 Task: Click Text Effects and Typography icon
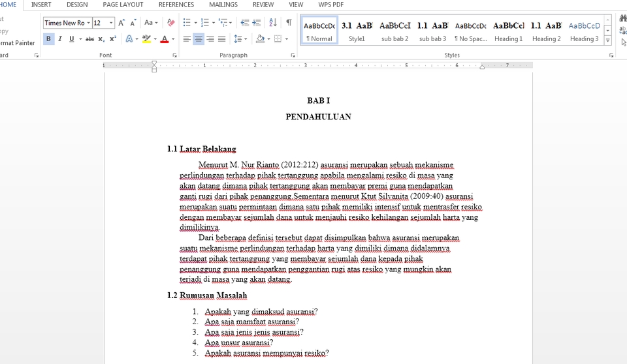click(x=129, y=39)
